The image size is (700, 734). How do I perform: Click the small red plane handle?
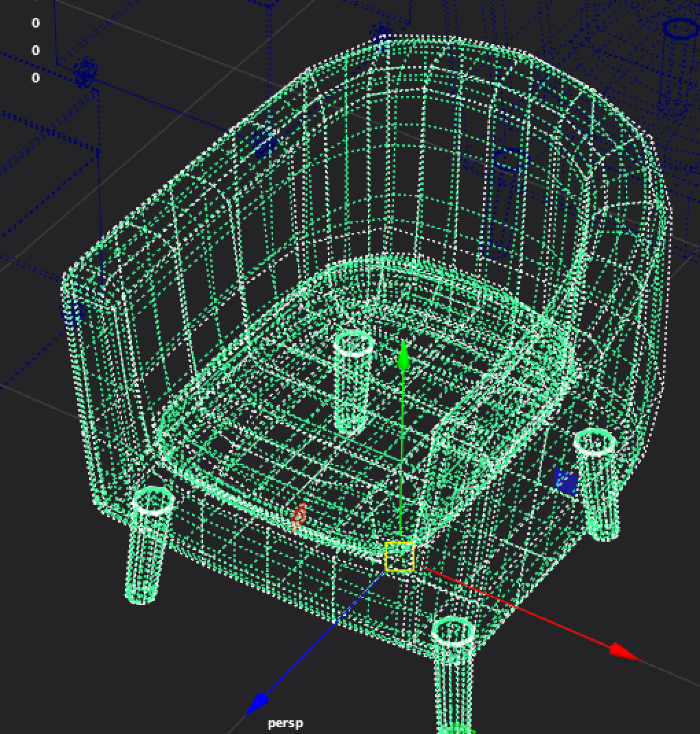click(299, 517)
